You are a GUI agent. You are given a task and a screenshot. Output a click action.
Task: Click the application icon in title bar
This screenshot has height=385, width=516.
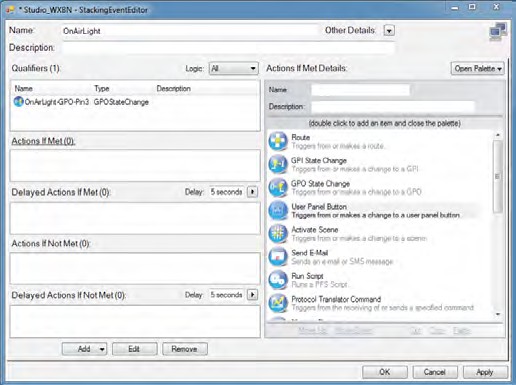(11, 10)
